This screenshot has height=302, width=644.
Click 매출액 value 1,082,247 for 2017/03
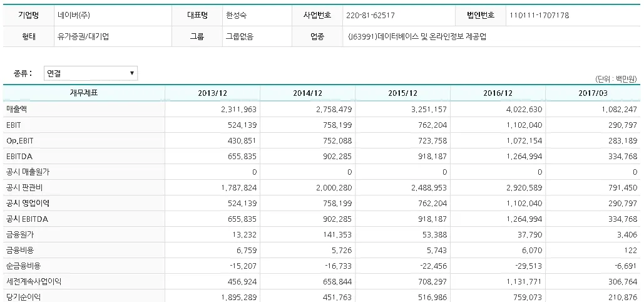click(x=618, y=109)
